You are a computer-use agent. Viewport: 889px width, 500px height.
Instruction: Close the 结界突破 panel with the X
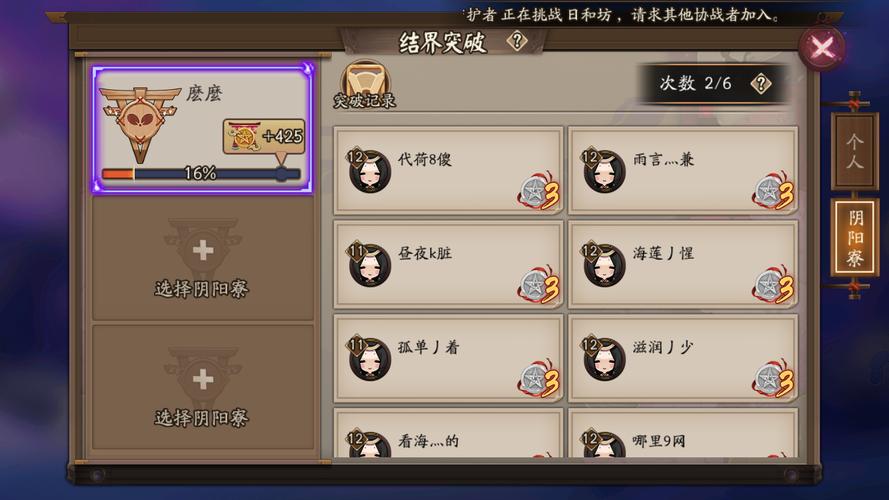point(822,48)
